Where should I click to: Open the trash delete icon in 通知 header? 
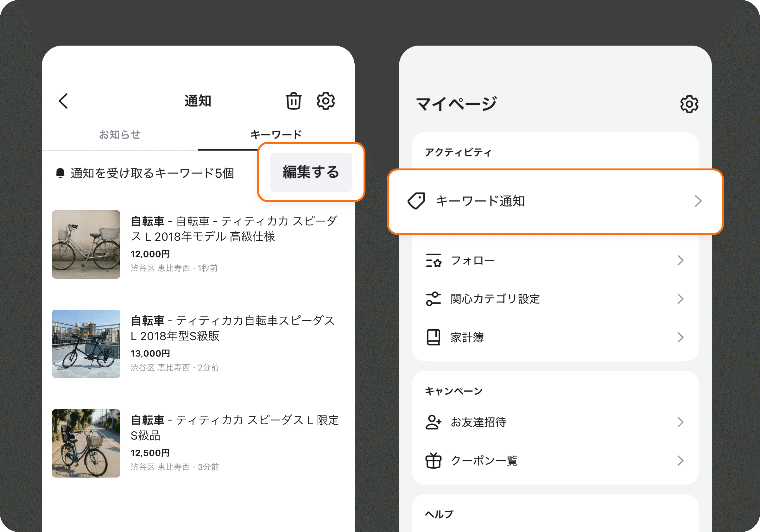click(x=294, y=101)
